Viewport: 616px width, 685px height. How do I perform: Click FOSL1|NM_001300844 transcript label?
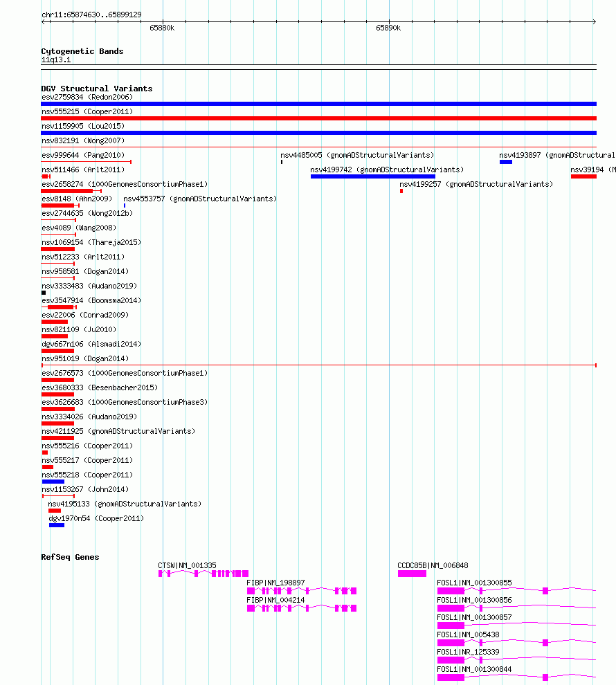[x=474, y=669]
